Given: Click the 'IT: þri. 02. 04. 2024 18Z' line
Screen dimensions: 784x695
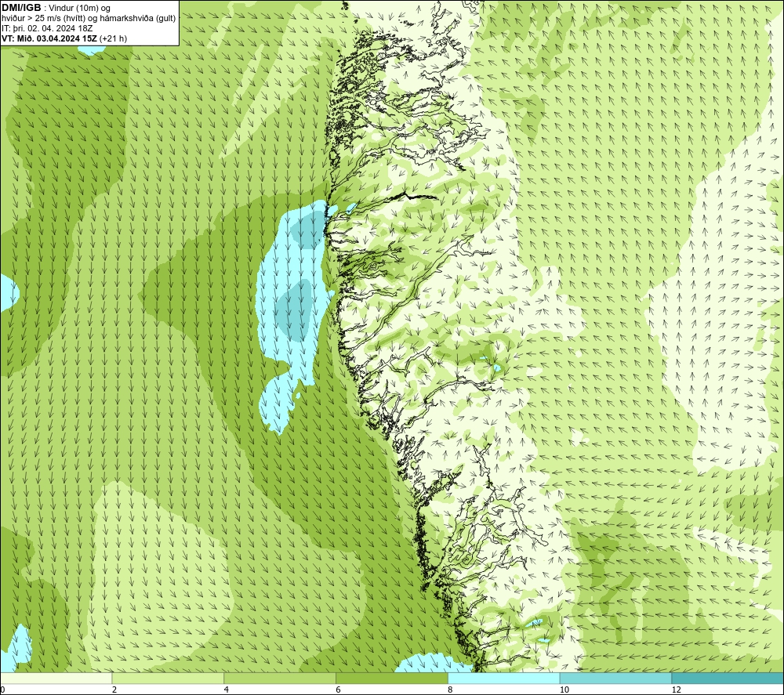Looking at the screenshot, I should pyautogui.click(x=47, y=28).
